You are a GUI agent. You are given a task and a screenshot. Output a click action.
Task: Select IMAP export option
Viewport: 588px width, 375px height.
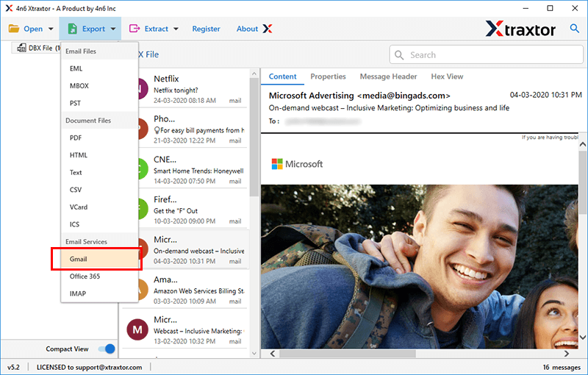[x=99, y=293]
